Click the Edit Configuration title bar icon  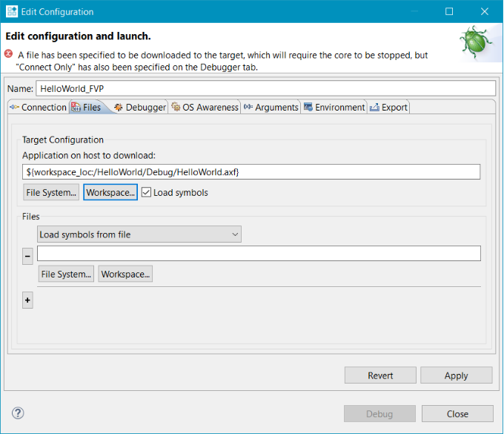13,12
